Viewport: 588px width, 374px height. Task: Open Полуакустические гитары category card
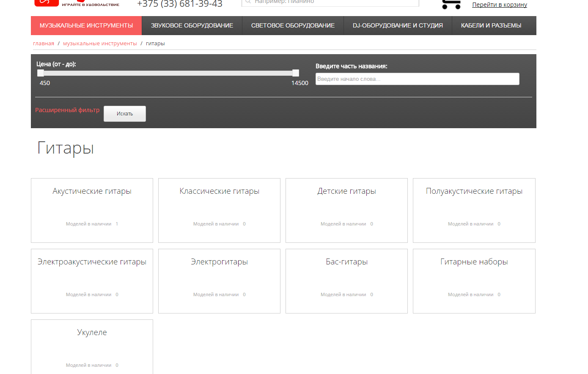[x=474, y=210]
